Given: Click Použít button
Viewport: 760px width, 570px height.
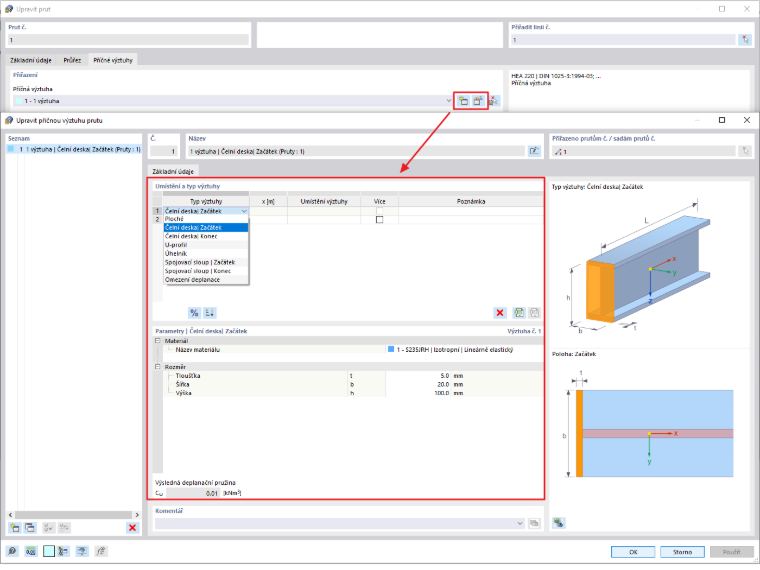Looking at the screenshot, I should [731, 552].
